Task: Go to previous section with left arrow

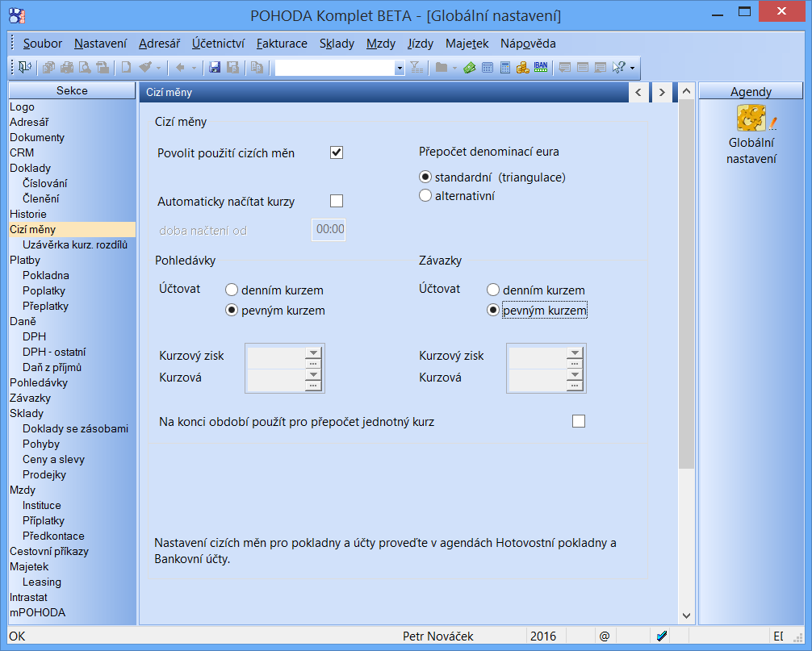Action: (638, 92)
